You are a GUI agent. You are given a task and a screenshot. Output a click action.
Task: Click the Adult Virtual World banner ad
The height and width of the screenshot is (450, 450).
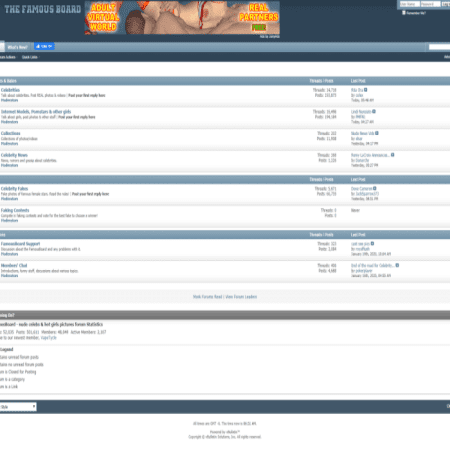tap(182, 18)
